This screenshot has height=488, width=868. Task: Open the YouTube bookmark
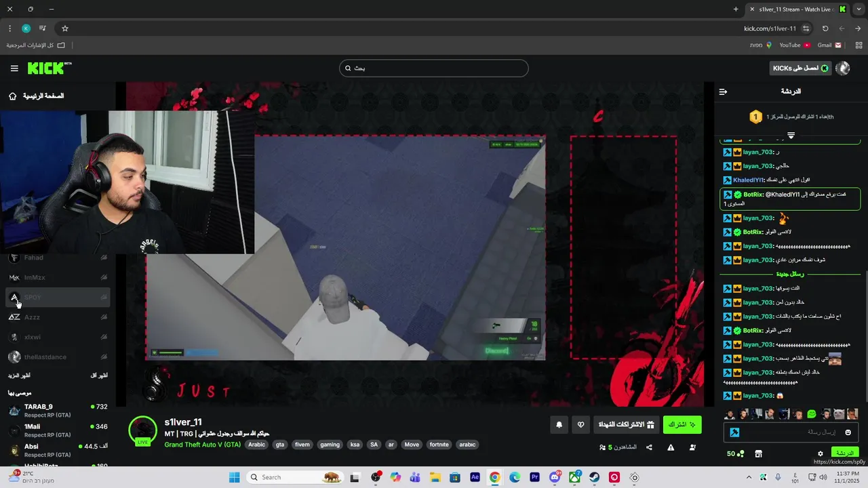(x=794, y=45)
